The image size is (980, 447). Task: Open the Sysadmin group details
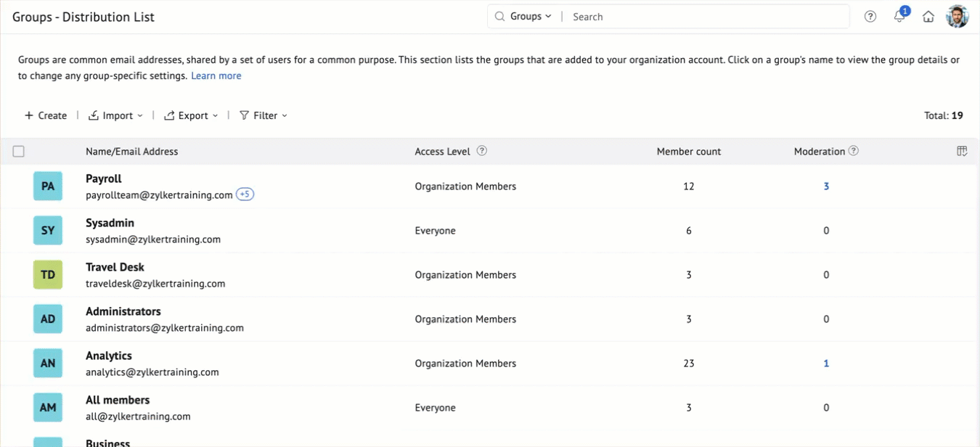point(110,223)
